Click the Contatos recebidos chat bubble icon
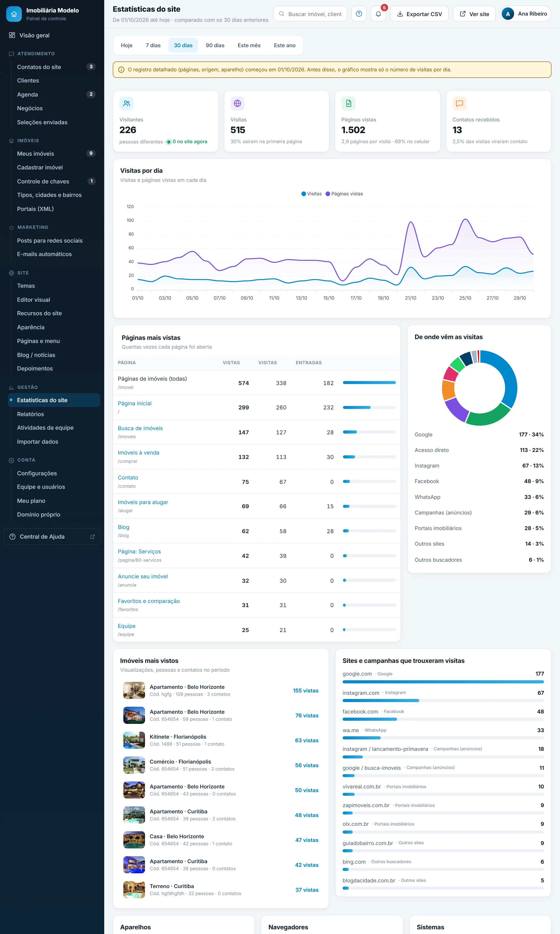 pyautogui.click(x=459, y=103)
